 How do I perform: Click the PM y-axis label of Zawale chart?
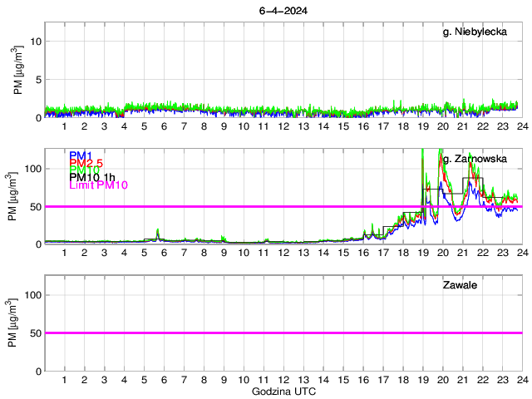18,332
